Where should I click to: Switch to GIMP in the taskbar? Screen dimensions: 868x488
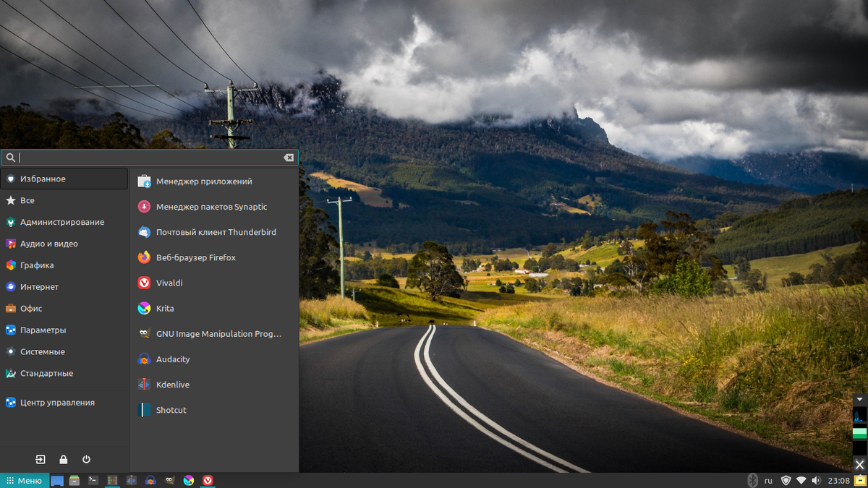pos(169,480)
